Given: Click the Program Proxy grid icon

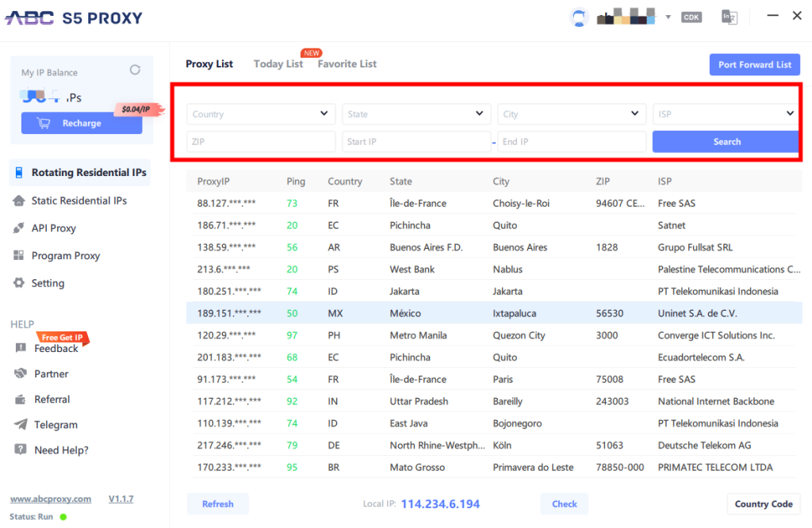Looking at the screenshot, I should point(19,255).
